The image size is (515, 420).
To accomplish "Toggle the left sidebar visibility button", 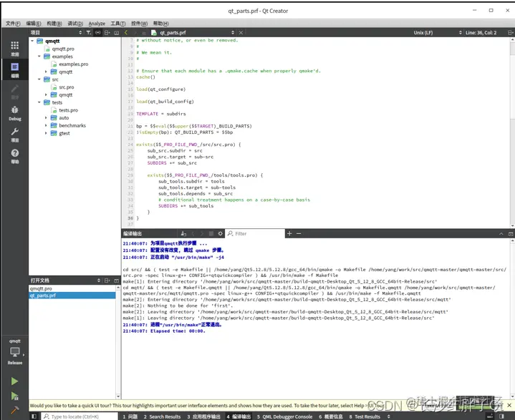I will pos(33,416).
